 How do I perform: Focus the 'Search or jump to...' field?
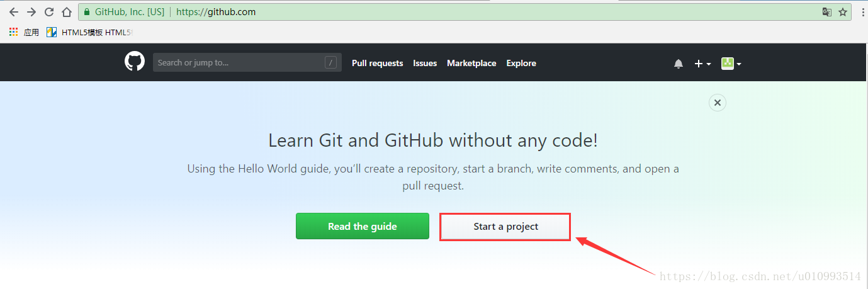click(x=247, y=62)
